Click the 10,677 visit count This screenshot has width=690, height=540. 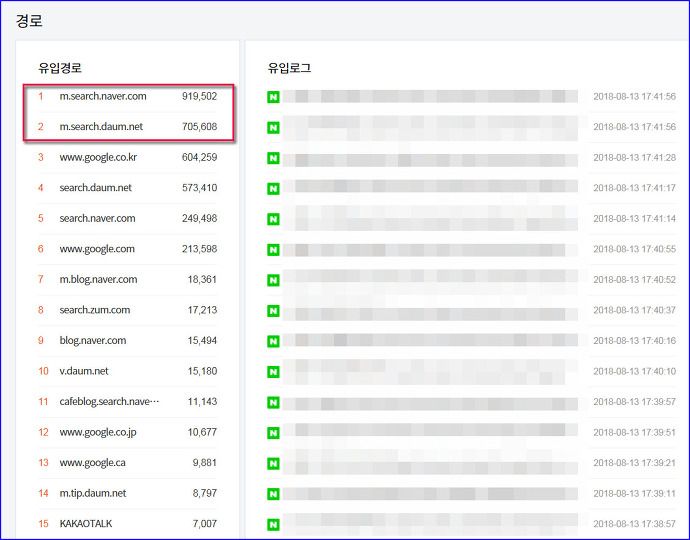coord(202,432)
